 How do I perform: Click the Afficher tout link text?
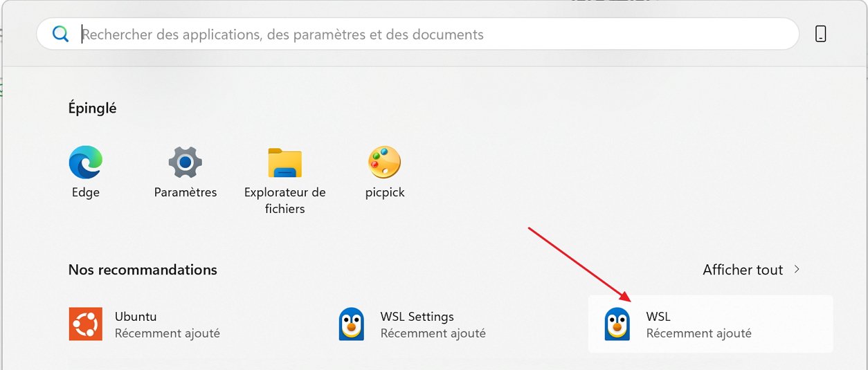pos(743,270)
